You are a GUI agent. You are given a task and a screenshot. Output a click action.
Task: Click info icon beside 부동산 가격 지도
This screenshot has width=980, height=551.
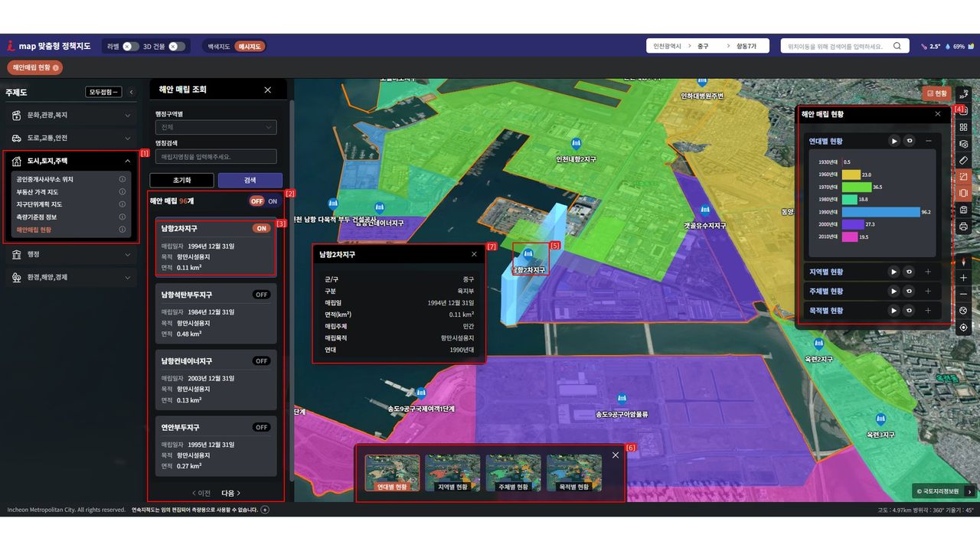122,192
